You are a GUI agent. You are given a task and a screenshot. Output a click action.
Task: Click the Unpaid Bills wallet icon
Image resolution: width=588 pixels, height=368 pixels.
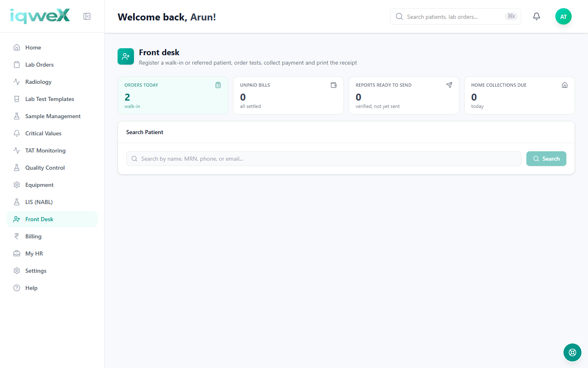click(x=334, y=85)
